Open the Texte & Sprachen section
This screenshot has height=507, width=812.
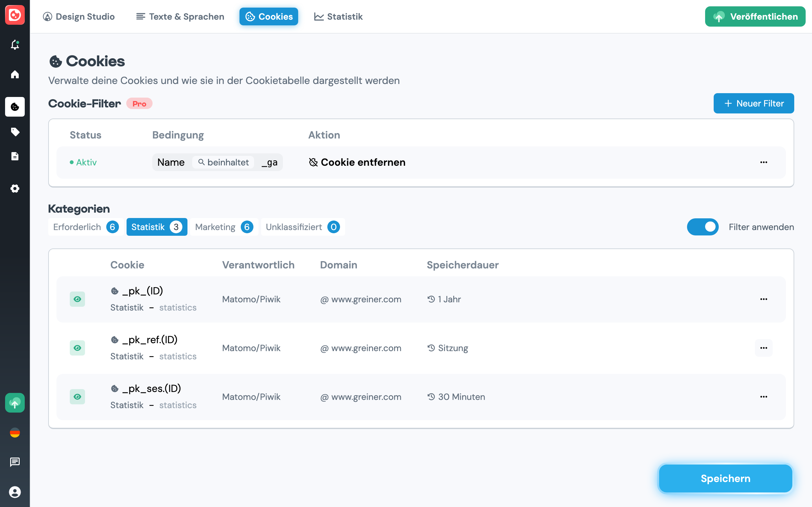click(x=180, y=16)
